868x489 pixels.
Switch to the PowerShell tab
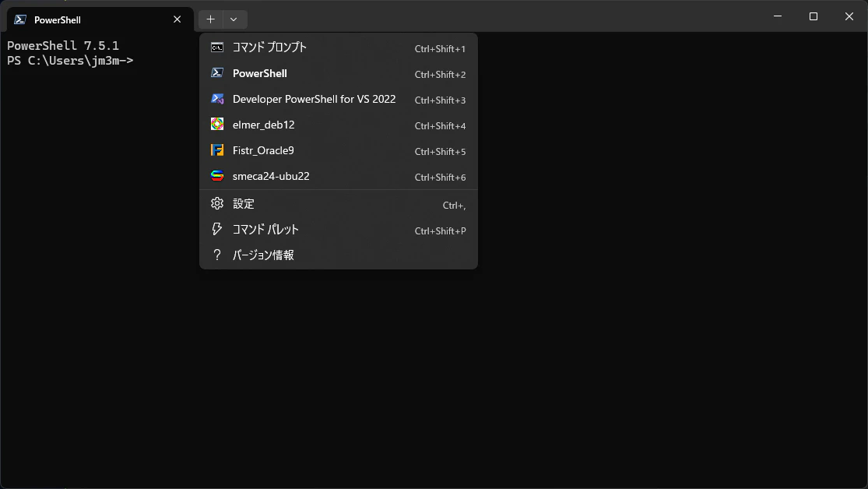(86, 19)
